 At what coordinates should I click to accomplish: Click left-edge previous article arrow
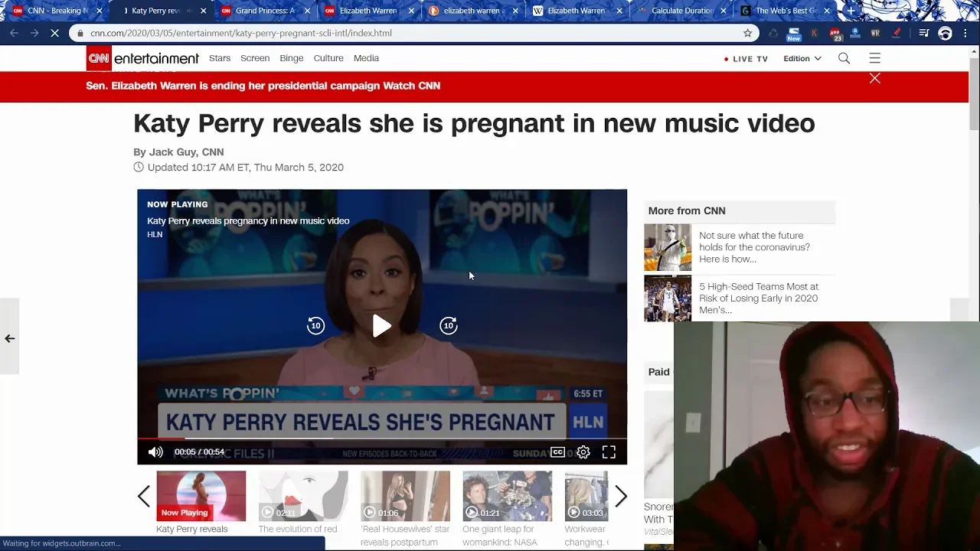9,337
